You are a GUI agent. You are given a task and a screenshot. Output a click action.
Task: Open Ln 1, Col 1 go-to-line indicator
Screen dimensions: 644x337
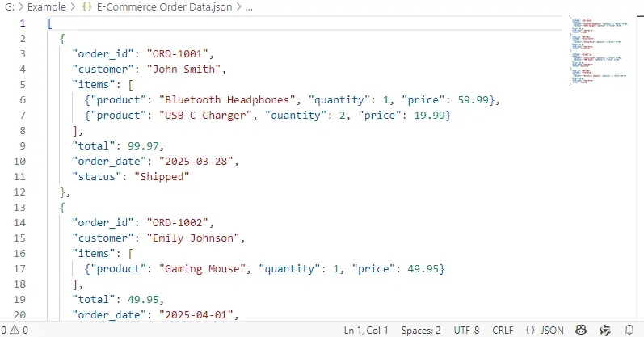click(x=366, y=331)
